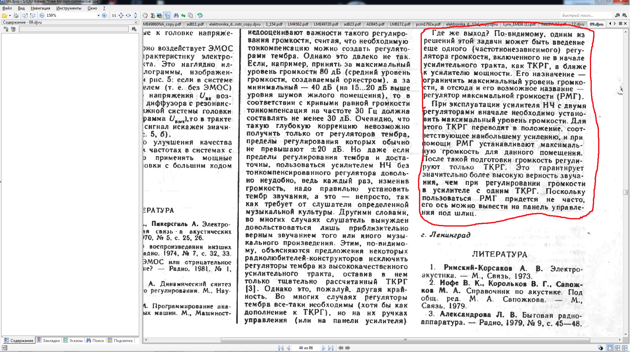This screenshot has height=363, width=644.
Task: Switch to 12.djvu tab
Action: coord(578,24)
